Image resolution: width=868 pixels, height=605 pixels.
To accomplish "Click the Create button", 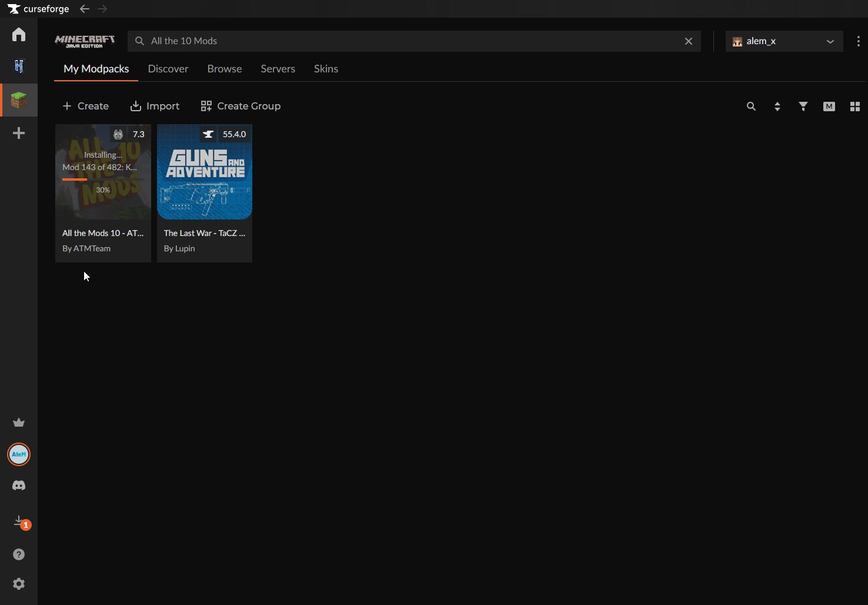I will pos(86,106).
